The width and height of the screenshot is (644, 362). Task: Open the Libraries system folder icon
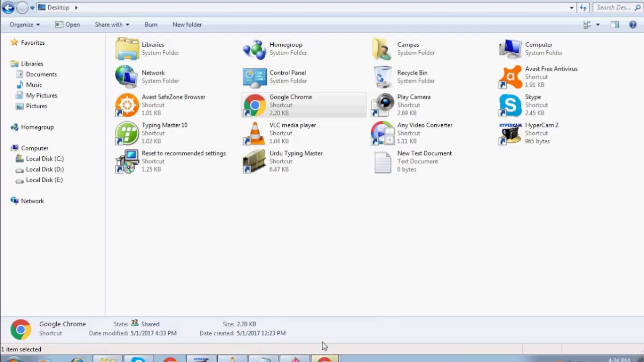pyautogui.click(x=127, y=49)
